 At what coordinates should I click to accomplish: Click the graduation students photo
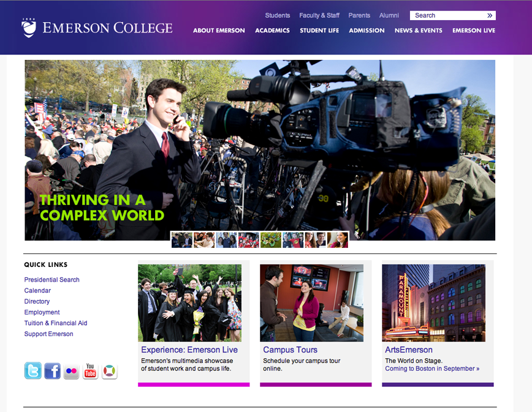[189, 302]
